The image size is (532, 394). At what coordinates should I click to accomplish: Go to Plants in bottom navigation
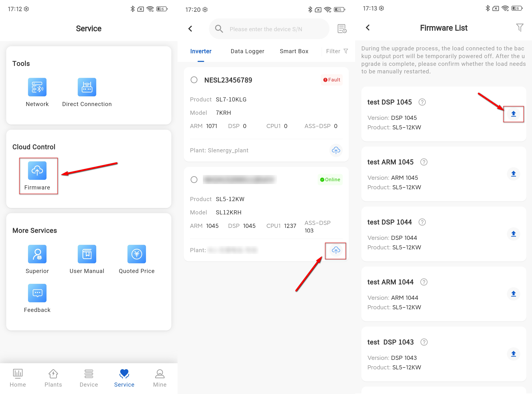(x=53, y=378)
